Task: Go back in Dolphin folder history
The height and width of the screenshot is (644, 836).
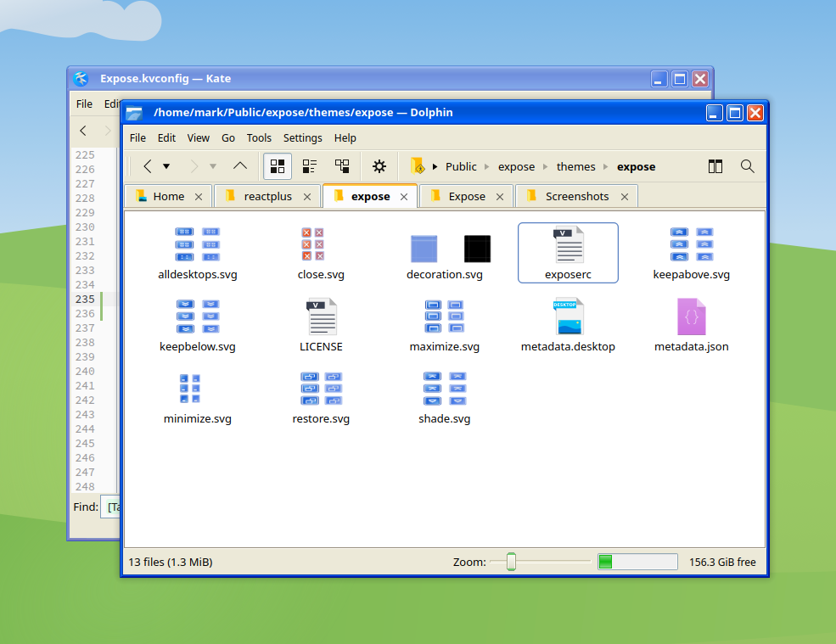Action: pos(148,166)
